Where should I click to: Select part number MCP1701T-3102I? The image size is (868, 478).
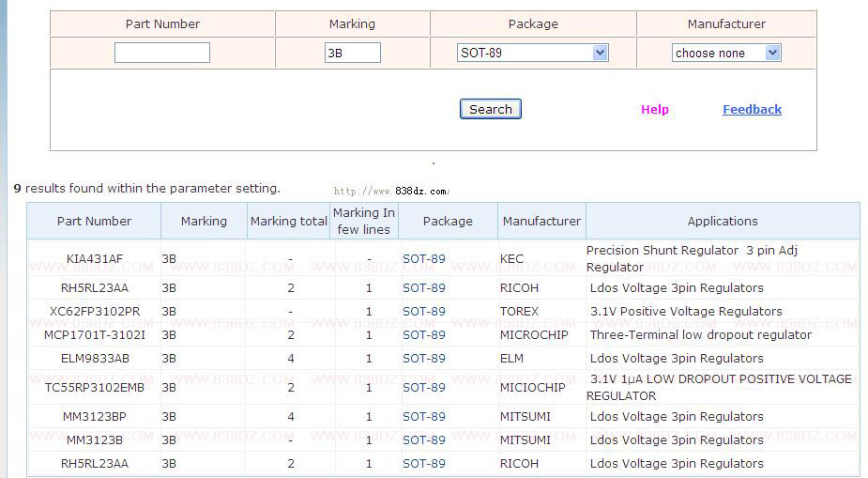95,335
